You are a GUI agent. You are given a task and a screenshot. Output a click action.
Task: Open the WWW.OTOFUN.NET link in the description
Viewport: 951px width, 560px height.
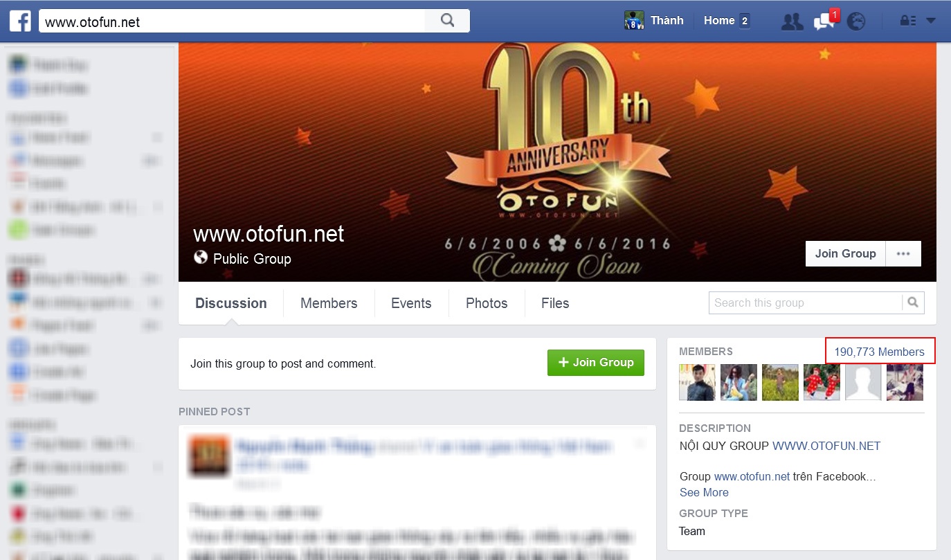pos(826,446)
